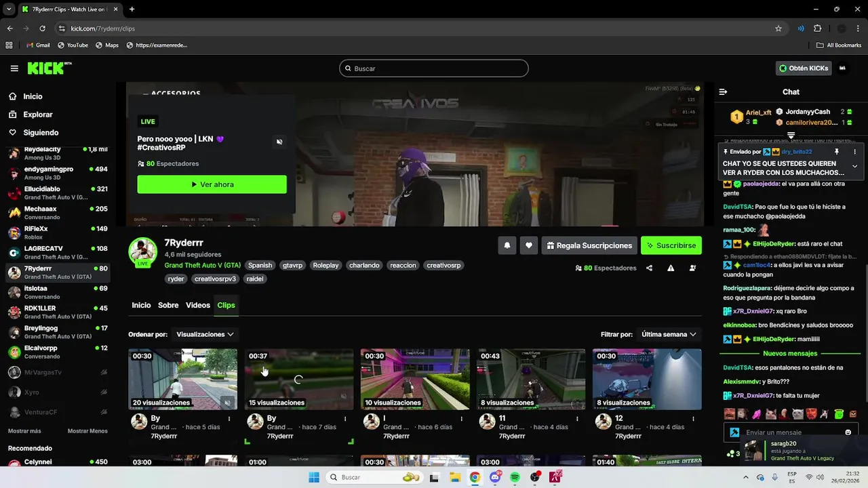Screen dimensions: 868x488
Task: Click Mostrar más in the sidebar
Action: tap(24, 431)
